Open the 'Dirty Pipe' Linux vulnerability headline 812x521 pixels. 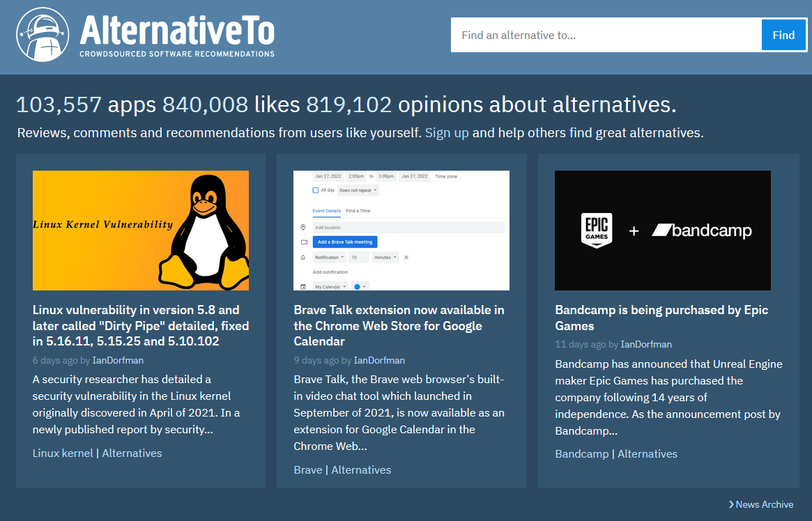point(141,325)
